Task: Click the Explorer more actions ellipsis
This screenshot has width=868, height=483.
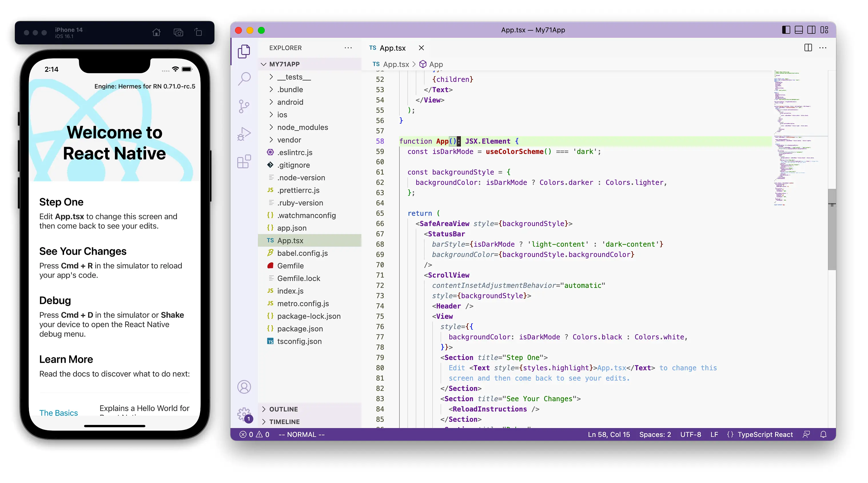Action: coord(348,48)
